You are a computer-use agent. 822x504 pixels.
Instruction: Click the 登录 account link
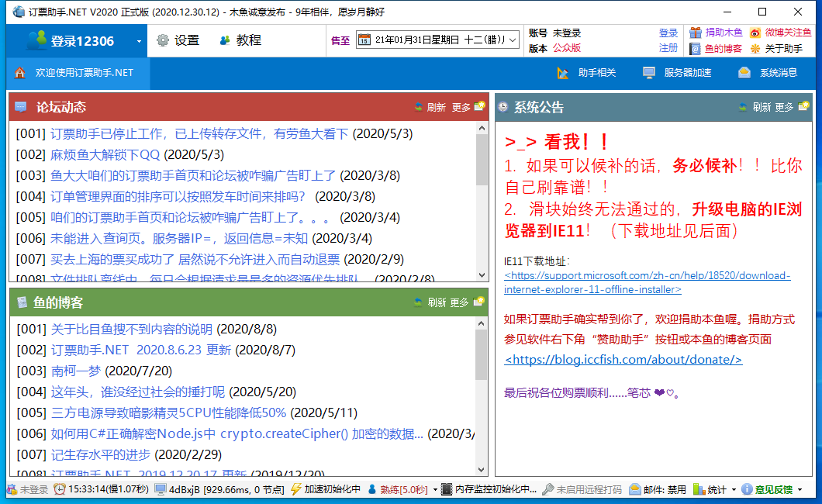click(668, 33)
